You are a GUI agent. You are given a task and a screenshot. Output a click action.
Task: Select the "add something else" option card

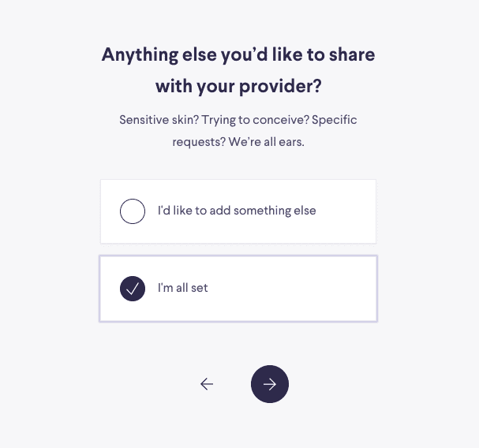tap(238, 211)
